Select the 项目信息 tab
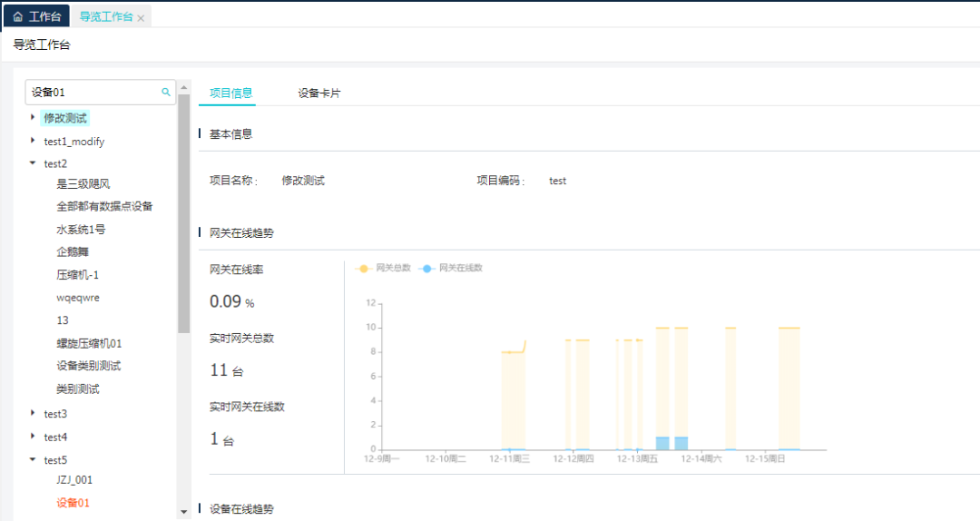Image resolution: width=980 pixels, height=521 pixels. [230, 93]
